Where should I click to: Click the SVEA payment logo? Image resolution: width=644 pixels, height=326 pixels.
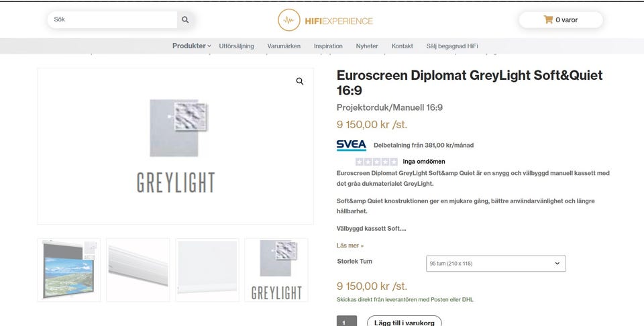coord(351,145)
